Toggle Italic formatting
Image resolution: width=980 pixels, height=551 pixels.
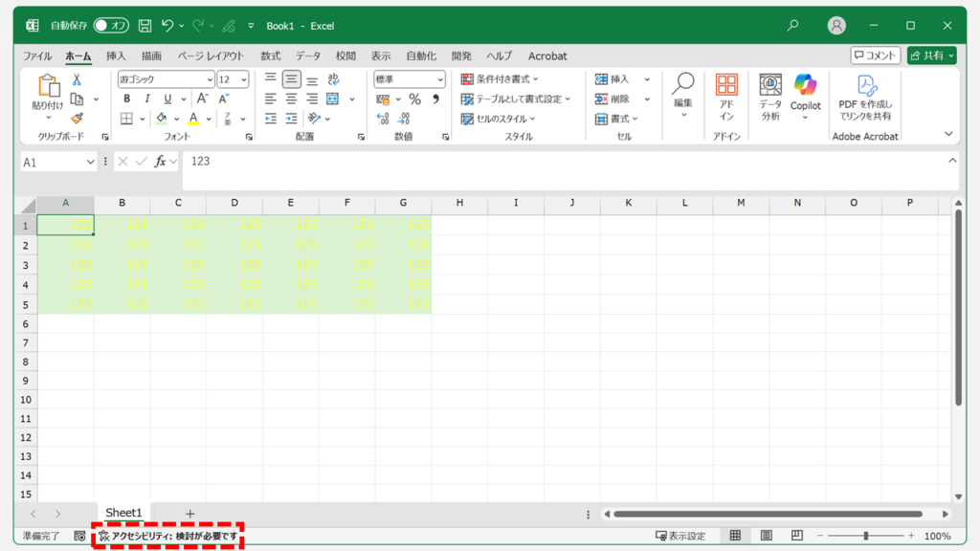147,99
